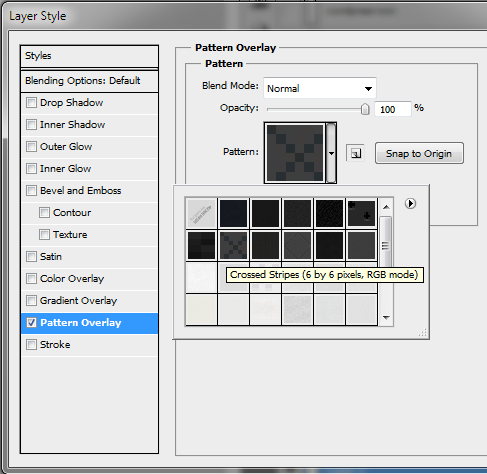The width and height of the screenshot is (487, 474).
Task: Select the last light gray pattern in bottom row
Action: pyautogui.click(x=362, y=309)
